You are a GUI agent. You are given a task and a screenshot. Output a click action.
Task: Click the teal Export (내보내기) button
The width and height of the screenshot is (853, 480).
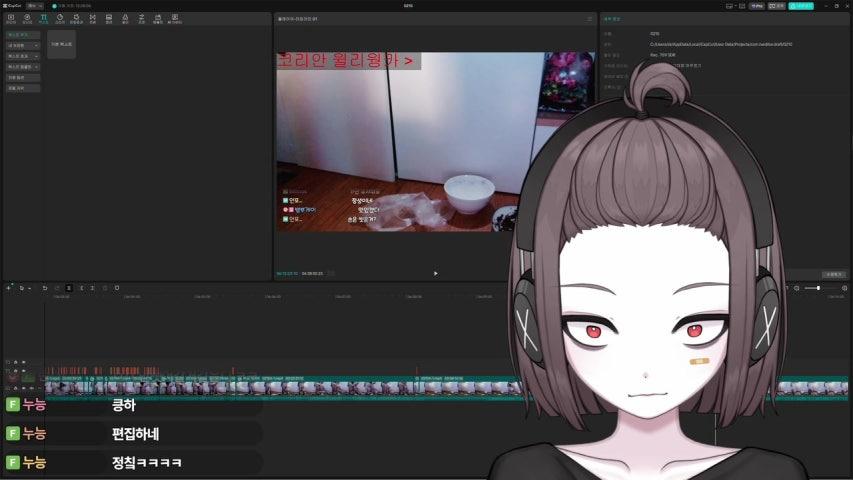801,5
